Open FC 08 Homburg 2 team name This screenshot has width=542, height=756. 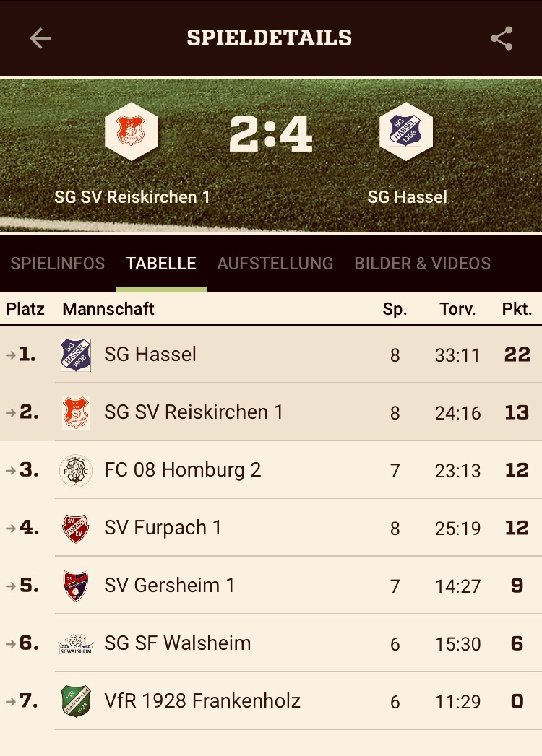(x=182, y=470)
